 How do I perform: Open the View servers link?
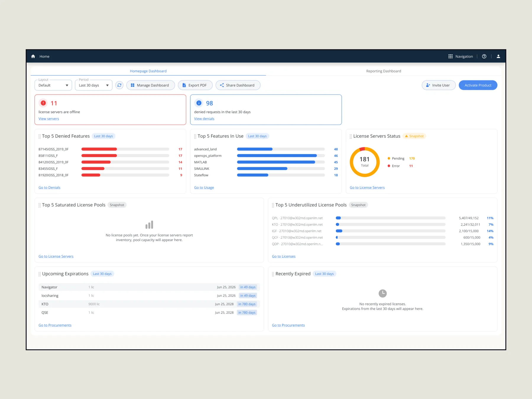49,119
